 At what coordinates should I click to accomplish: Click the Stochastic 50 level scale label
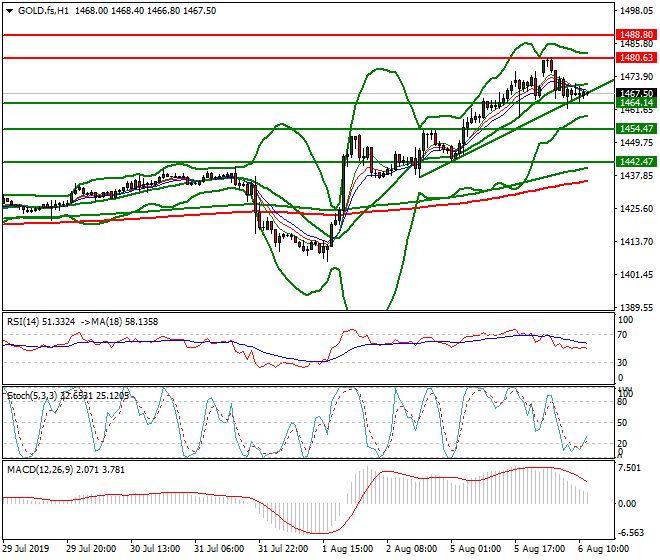click(x=622, y=423)
